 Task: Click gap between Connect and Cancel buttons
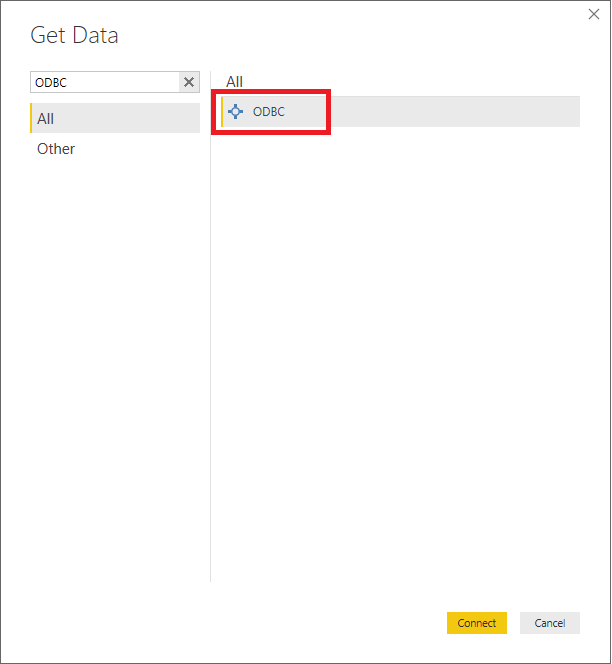coord(513,623)
